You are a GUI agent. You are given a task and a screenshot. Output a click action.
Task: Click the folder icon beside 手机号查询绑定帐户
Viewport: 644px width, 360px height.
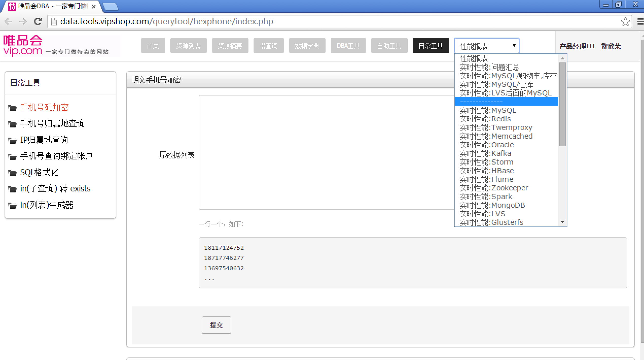pos(12,157)
